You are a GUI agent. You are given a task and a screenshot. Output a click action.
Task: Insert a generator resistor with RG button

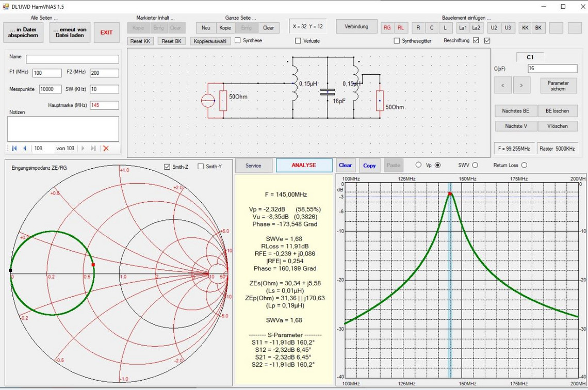point(387,28)
